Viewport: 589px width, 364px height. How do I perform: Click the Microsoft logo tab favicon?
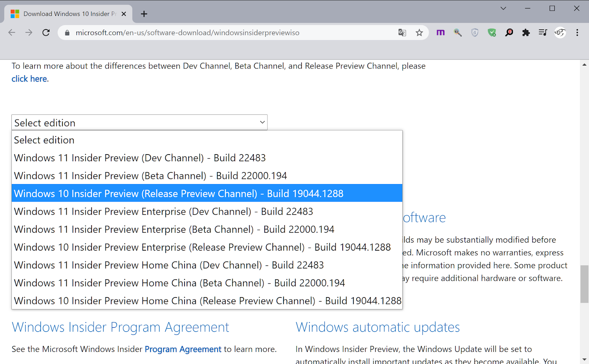(15, 14)
